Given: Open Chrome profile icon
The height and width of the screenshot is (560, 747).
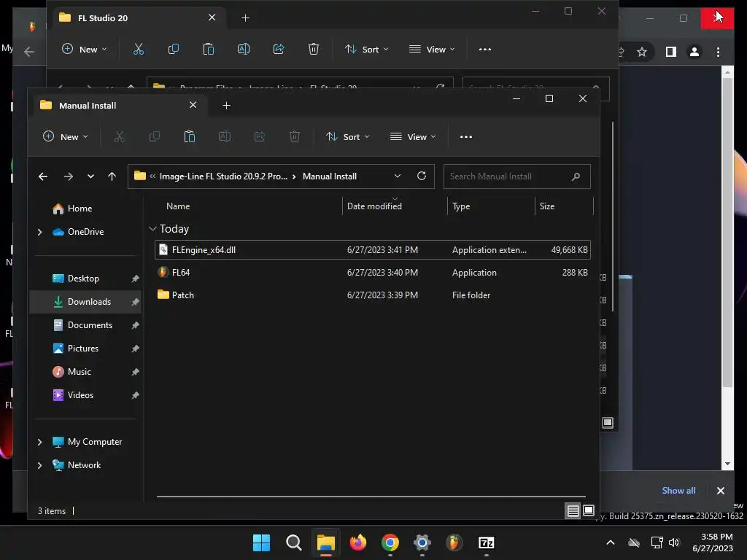Looking at the screenshot, I should pyautogui.click(x=694, y=52).
